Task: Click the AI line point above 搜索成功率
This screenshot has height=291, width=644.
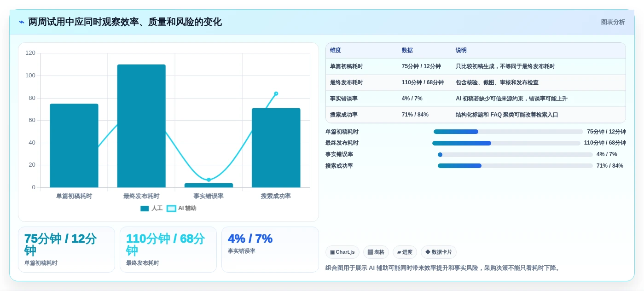Action: (x=276, y=93)
